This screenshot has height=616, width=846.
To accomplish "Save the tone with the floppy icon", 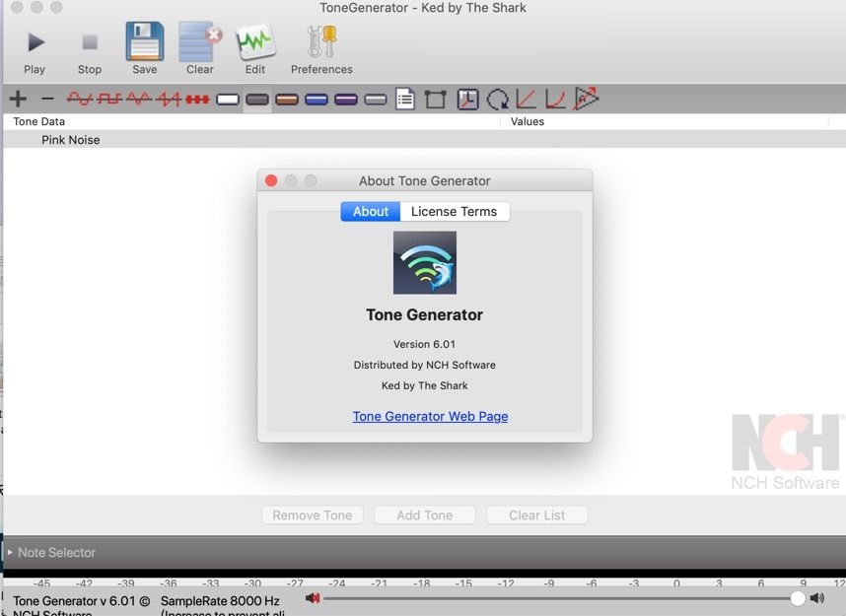I will click(145, 48).
